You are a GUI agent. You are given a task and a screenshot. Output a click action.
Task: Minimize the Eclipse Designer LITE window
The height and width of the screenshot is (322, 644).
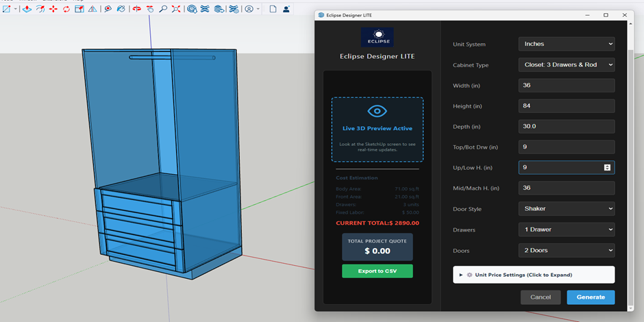tap(586, 15)
